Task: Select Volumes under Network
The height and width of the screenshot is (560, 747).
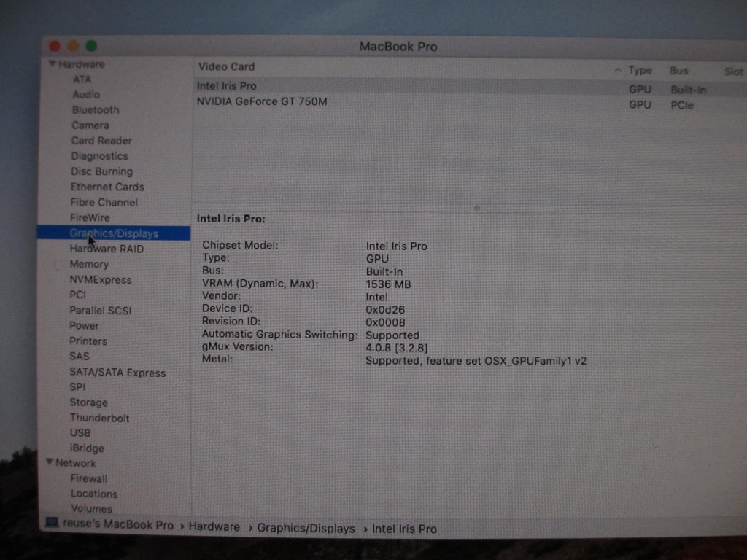Action: [91, 508]
